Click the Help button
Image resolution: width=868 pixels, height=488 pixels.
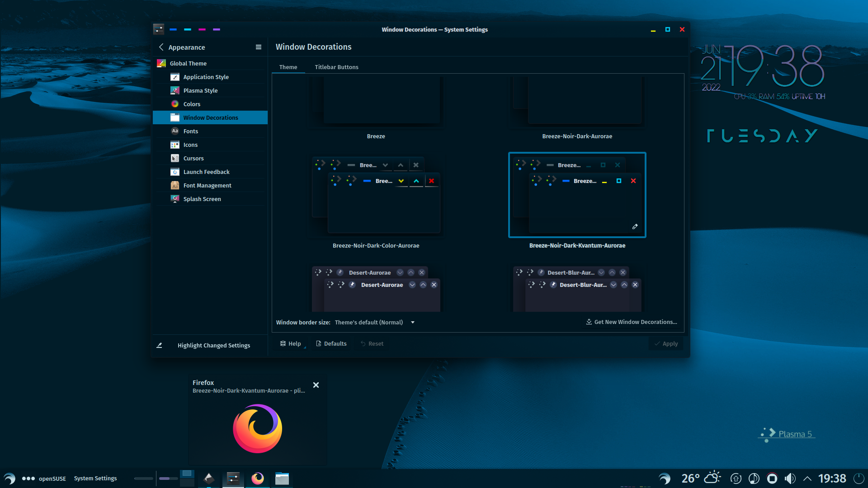click(290, 343)
